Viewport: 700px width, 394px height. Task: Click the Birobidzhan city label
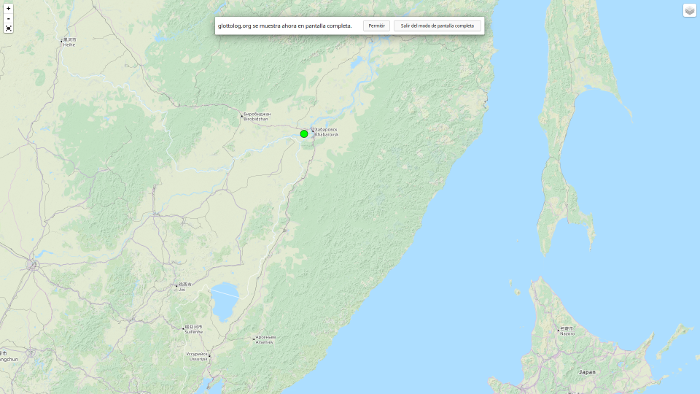[256, 116]
